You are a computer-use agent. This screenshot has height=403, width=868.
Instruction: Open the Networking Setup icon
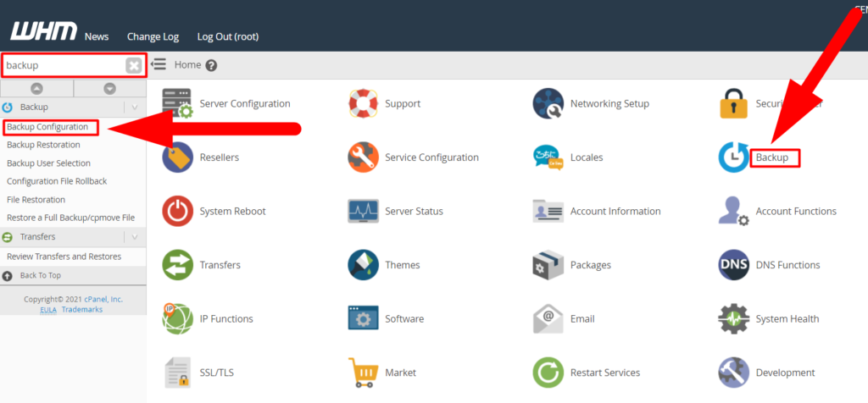(548, 103)
